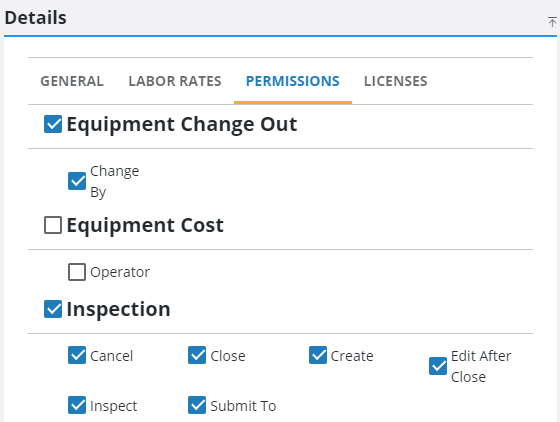Click the Inspection section heading text
The image size is (560, 422).
coord(119,309)
